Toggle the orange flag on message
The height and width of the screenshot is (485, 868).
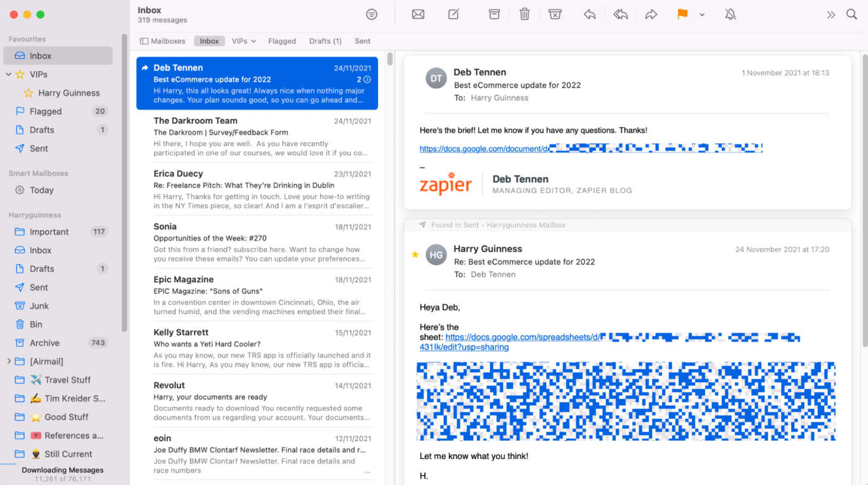pos(682,14)
